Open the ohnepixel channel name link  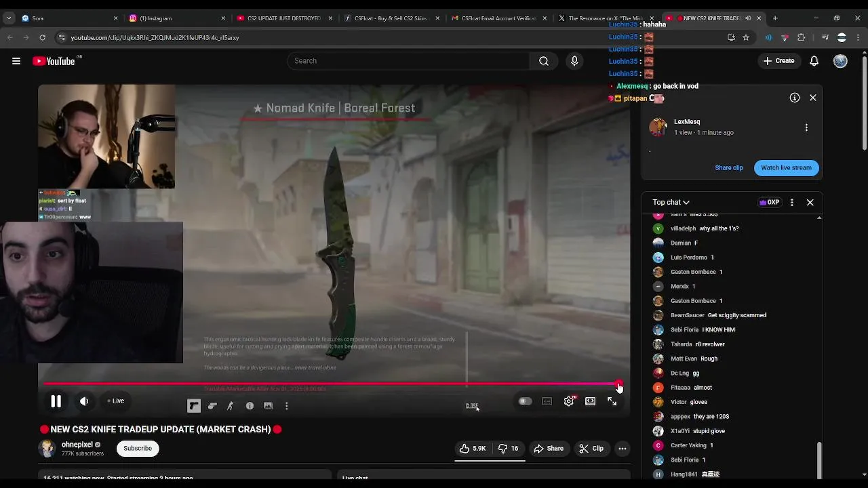click(x=77, y=445)
